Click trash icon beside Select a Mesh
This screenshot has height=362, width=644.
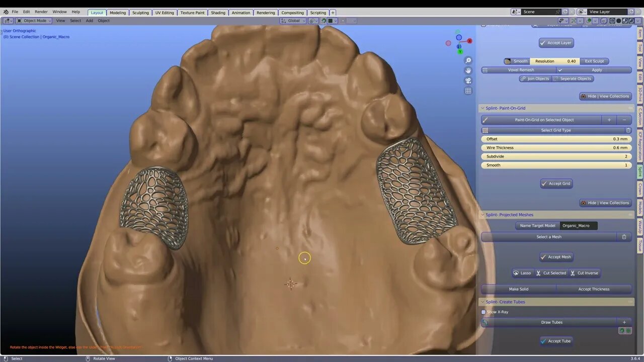(x=624, y=237)
